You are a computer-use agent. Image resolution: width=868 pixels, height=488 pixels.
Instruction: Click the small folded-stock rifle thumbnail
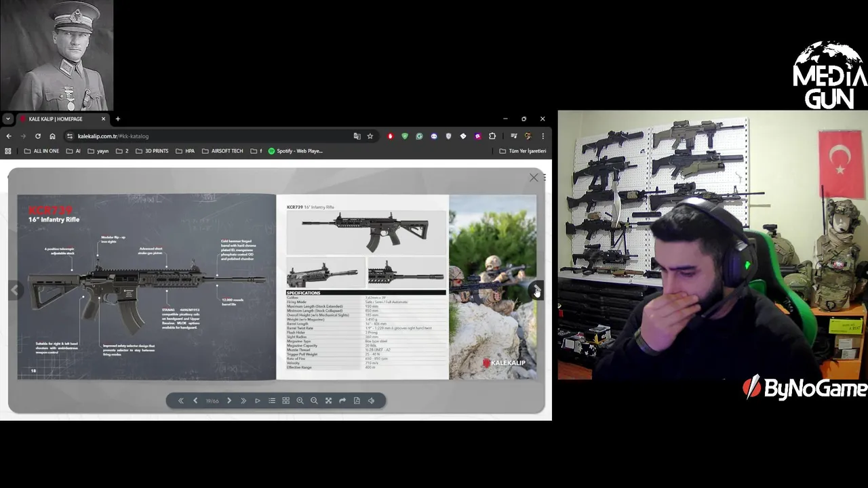pos(325,272)
